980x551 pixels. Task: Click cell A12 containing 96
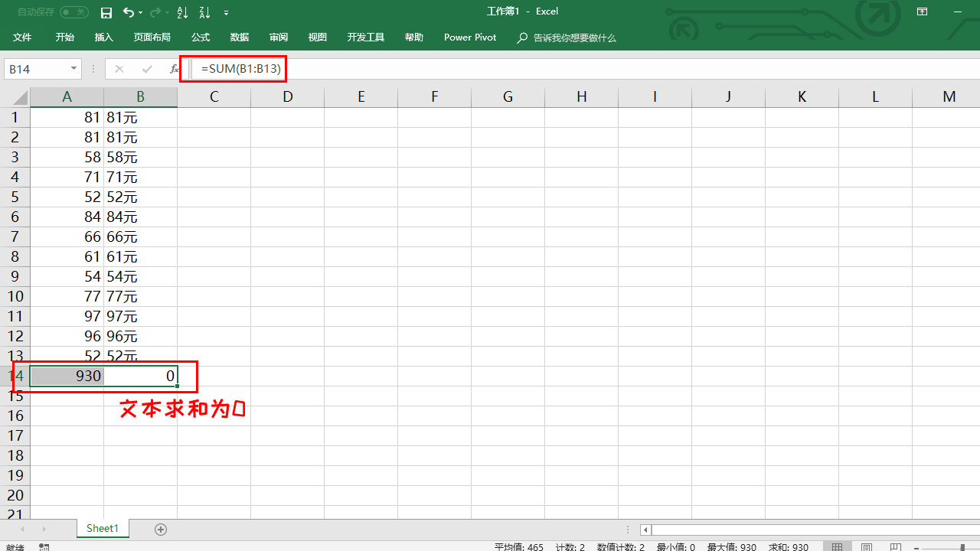[x=67, y=337]
